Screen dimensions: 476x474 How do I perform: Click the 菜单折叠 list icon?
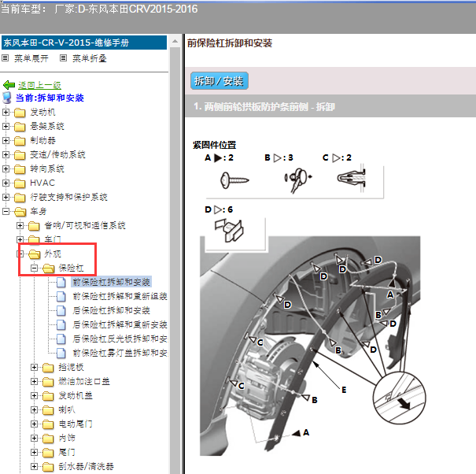pyautogui.click(x=63, y=57)
